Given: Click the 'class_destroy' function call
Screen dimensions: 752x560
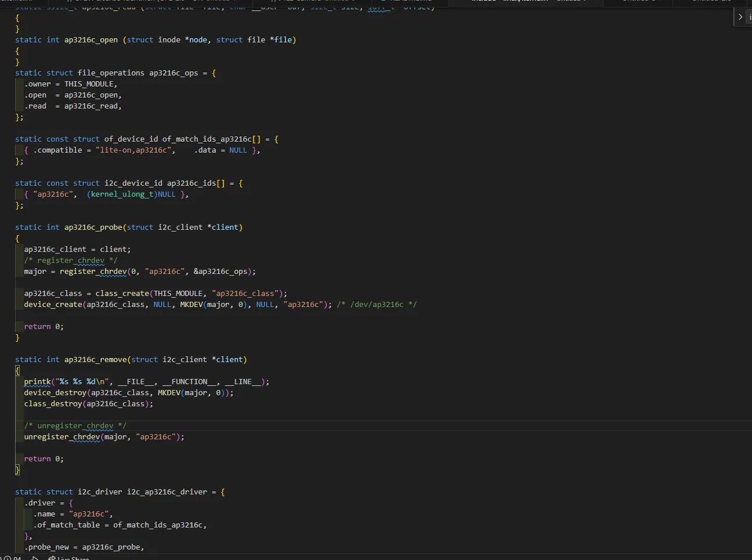Looking at the screenshot, I should pyautogui.click(x=53, y=404).
